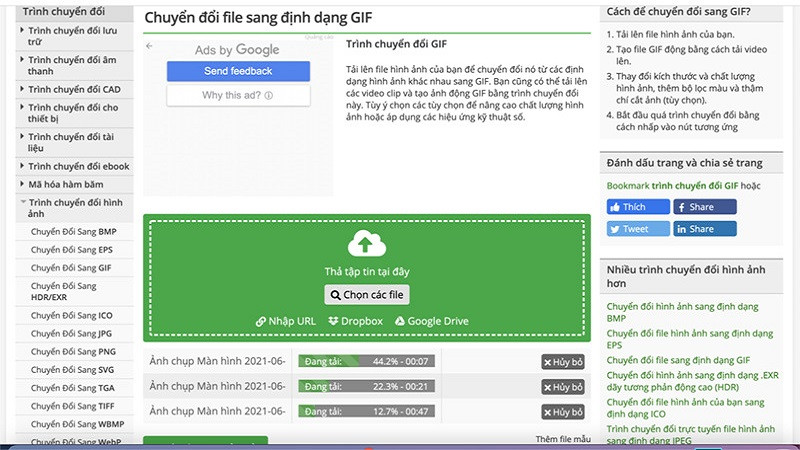800x450 pixels.
Task: Choose Dropbox upload option
Action: coord(356,321)
